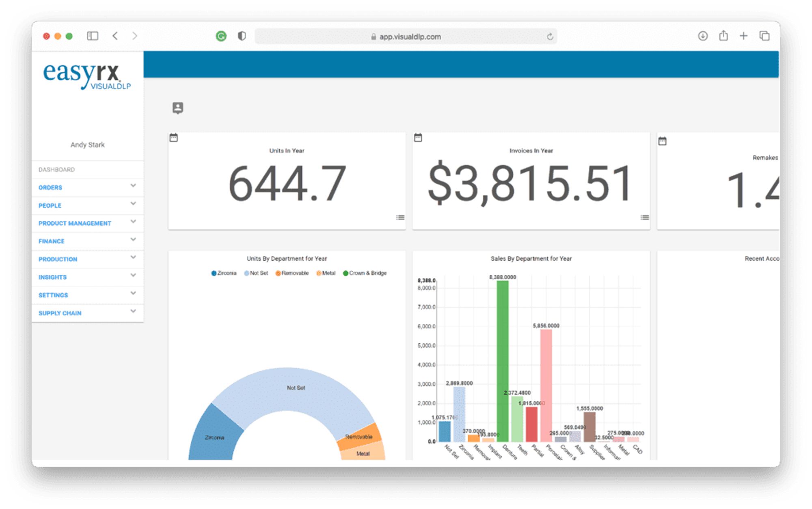Viewport: 812px width, 509px height.
Task: Select Product Management in the sidebar
Action: point(75,223)
